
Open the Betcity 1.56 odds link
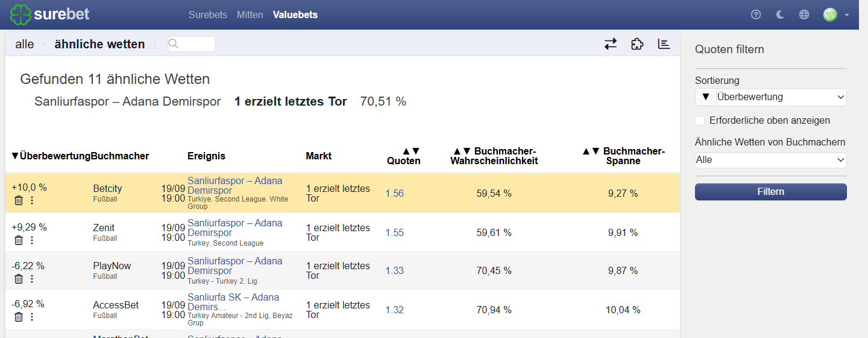point(395,194)
